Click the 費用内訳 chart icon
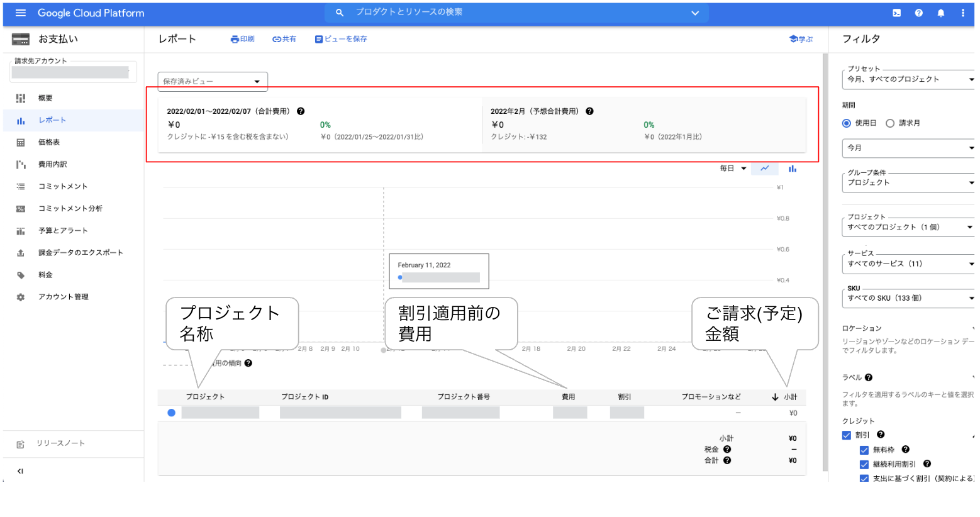This screenshot has height=517, width=980. pos(21,165)
